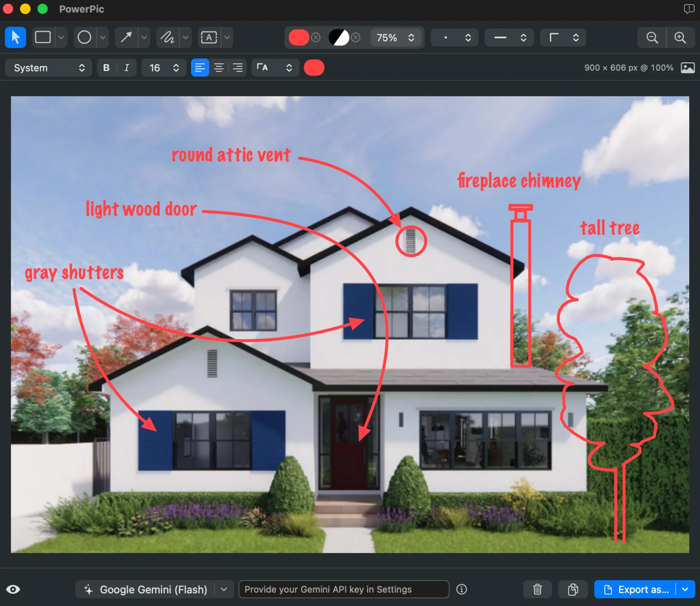Select the Text box tool
The image size is (700, 606).
click(x=209, y=37)
